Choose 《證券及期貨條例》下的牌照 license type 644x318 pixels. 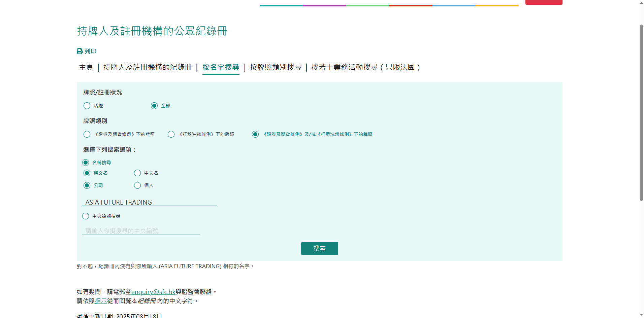87,134
